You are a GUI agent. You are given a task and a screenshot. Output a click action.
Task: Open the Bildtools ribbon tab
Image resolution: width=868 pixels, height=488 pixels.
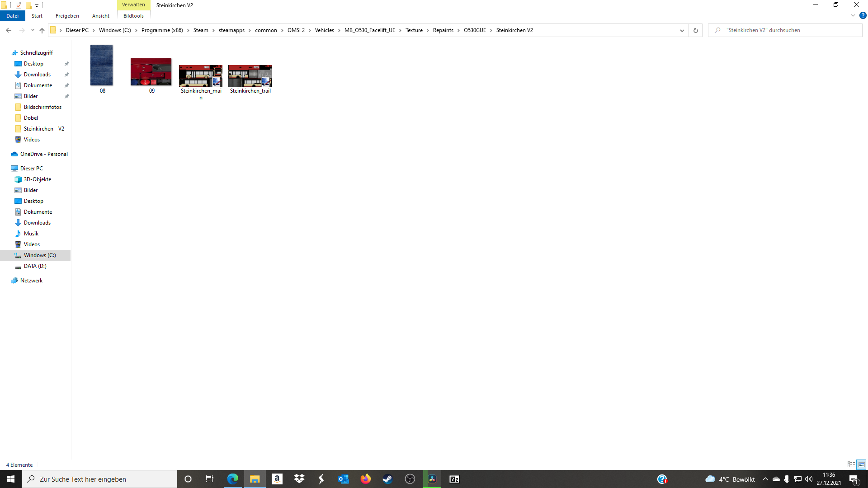tap(133, 16)
